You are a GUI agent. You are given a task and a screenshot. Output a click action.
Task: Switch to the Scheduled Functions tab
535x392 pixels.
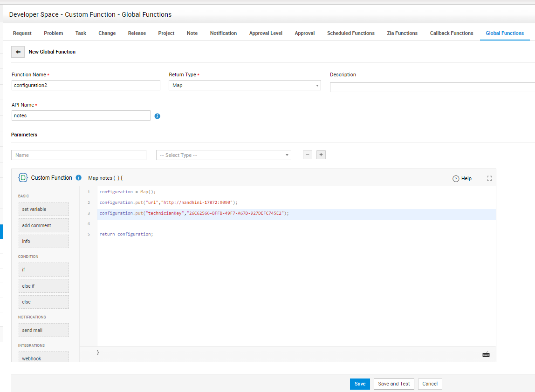coord(350,33)
